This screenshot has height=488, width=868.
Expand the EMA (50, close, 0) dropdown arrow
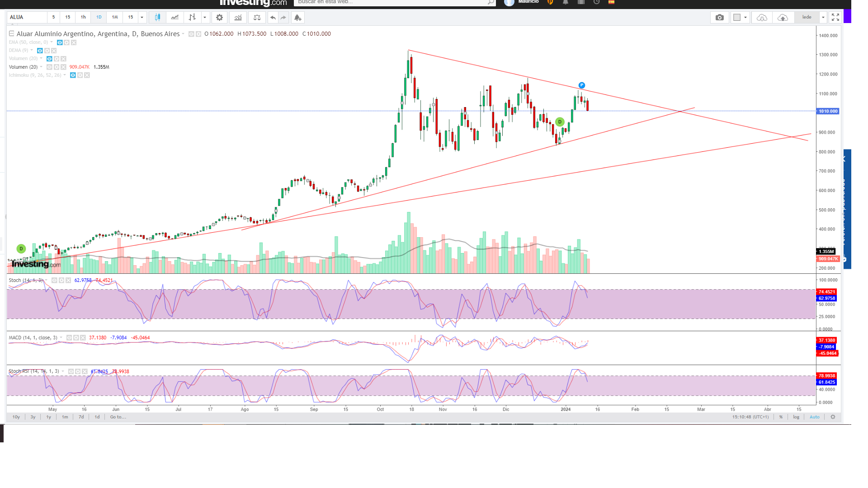(52, 42)
